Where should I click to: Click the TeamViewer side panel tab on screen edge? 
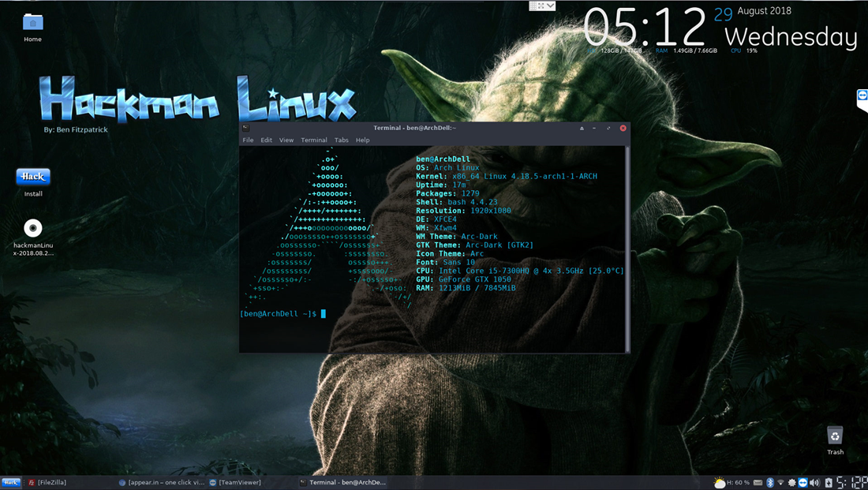click(862, 100)
